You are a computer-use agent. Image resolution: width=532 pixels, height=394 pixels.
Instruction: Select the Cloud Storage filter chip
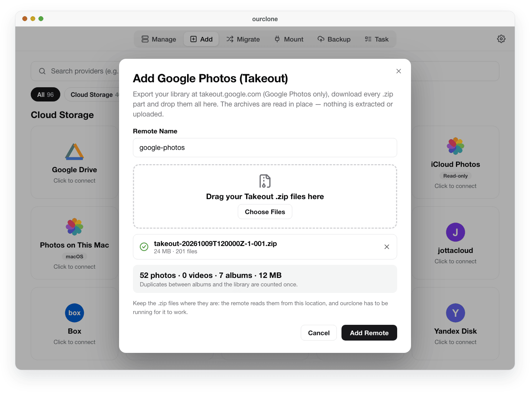click(x=92, y=95)
